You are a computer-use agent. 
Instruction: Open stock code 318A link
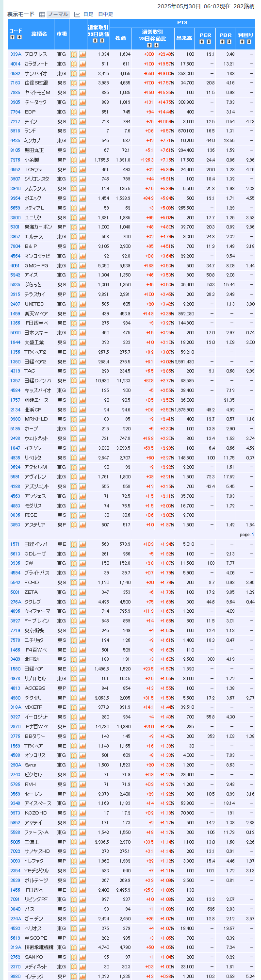(16, 708)
